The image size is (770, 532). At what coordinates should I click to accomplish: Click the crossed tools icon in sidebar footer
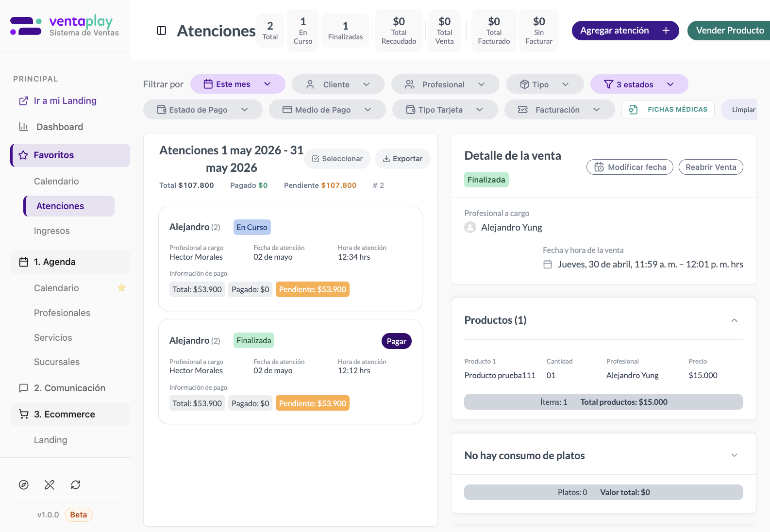pos(50,484)
